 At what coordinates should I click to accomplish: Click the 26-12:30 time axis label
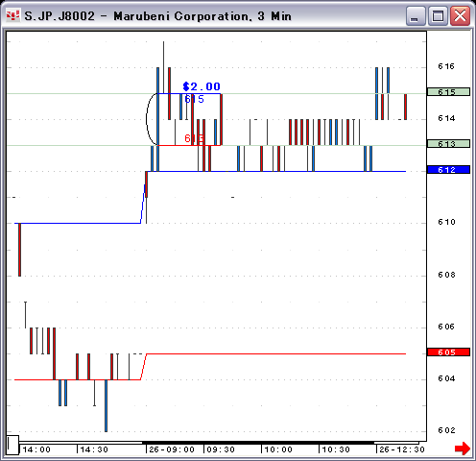tap(402, 449)
